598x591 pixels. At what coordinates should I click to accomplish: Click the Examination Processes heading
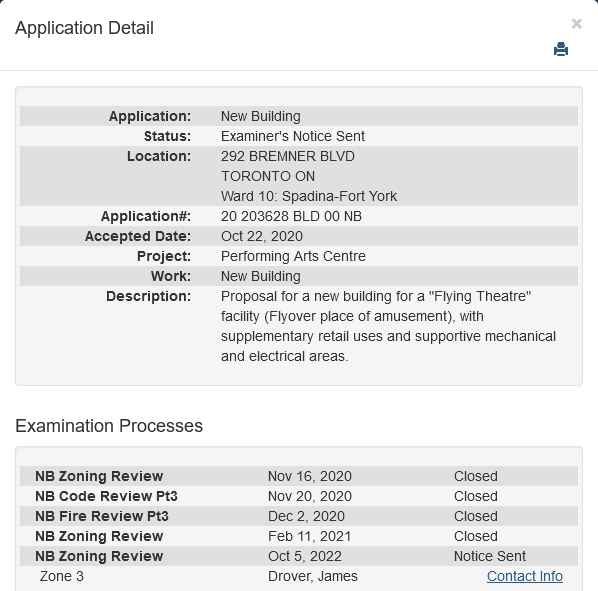tap(109, 426)
